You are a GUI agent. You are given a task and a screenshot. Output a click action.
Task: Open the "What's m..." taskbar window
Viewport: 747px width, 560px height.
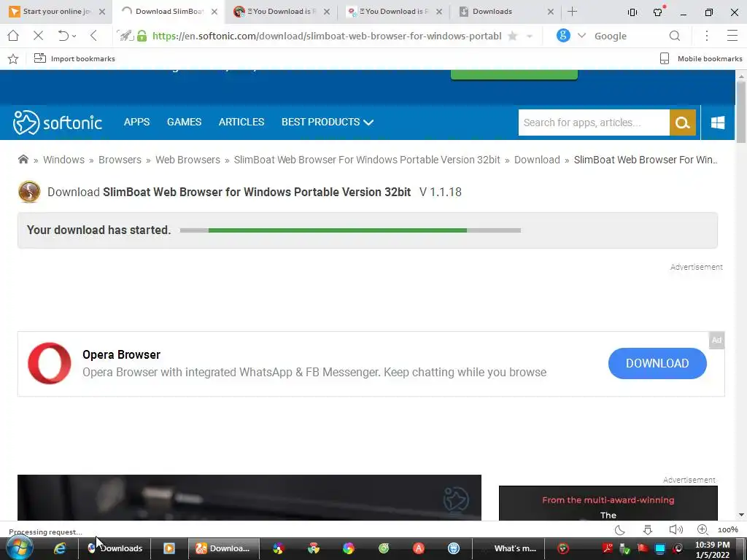pos(508,548)
